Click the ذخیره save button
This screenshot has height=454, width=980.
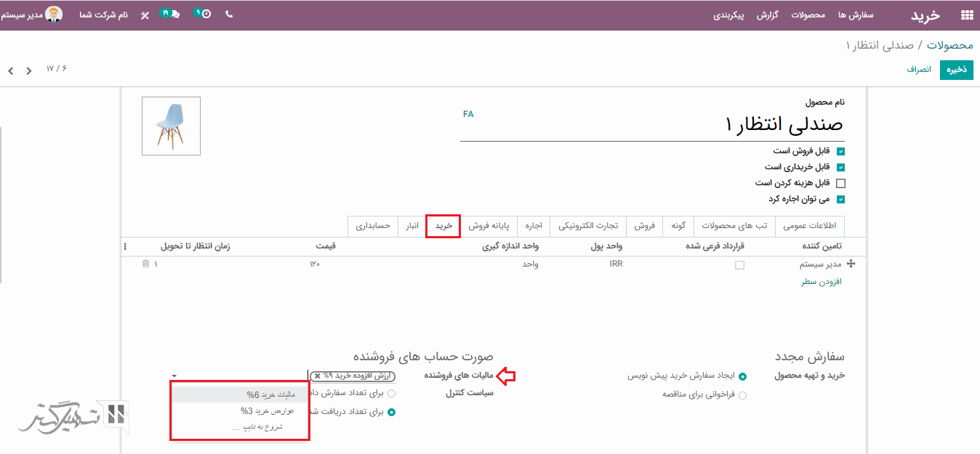(956, 70)
